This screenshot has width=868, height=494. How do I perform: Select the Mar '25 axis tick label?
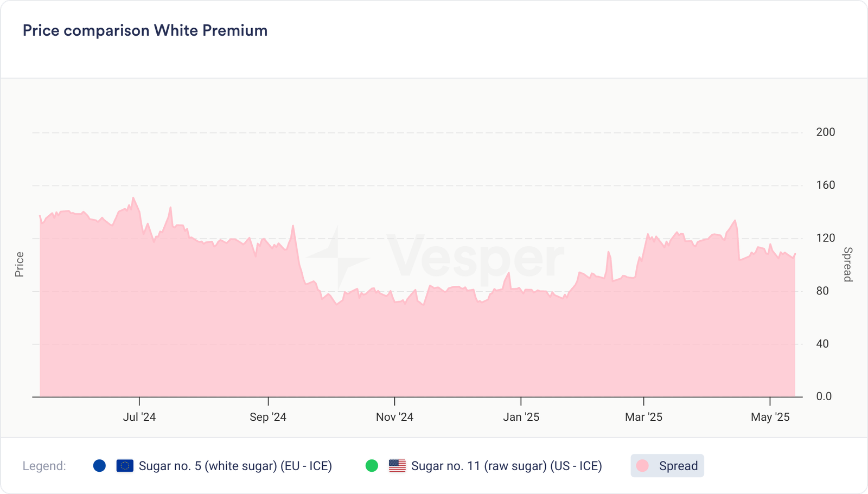(643, 417)
